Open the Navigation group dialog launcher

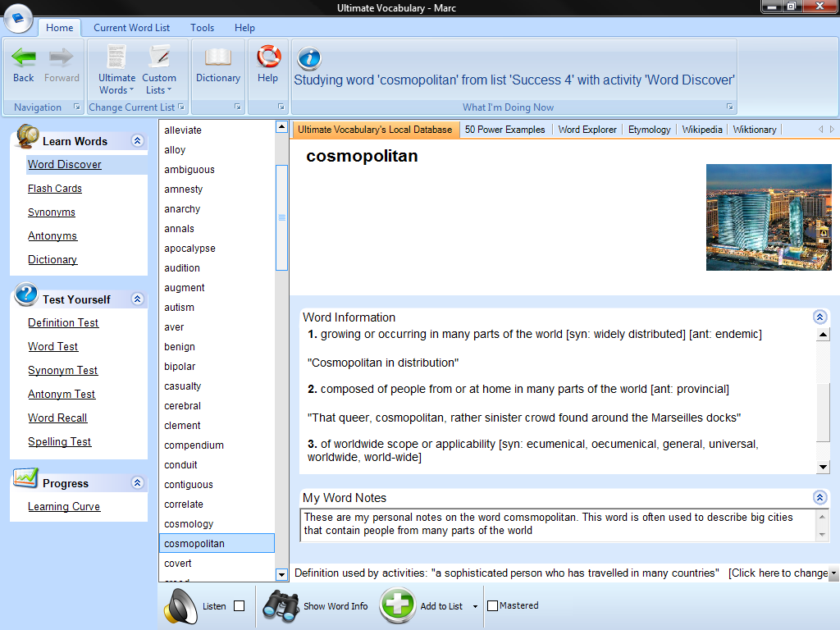76,107
